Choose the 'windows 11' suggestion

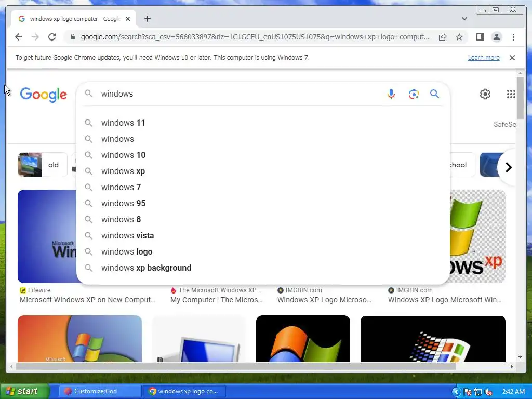tap(263, 123)
